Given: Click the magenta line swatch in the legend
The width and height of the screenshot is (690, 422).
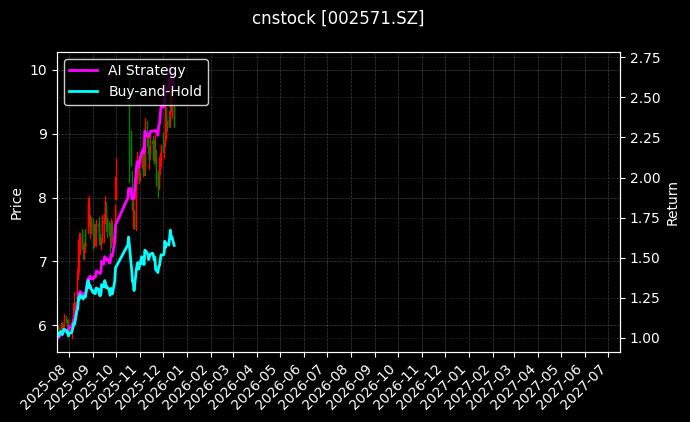Looking at the screenshot, I should [x=83, y=70].
